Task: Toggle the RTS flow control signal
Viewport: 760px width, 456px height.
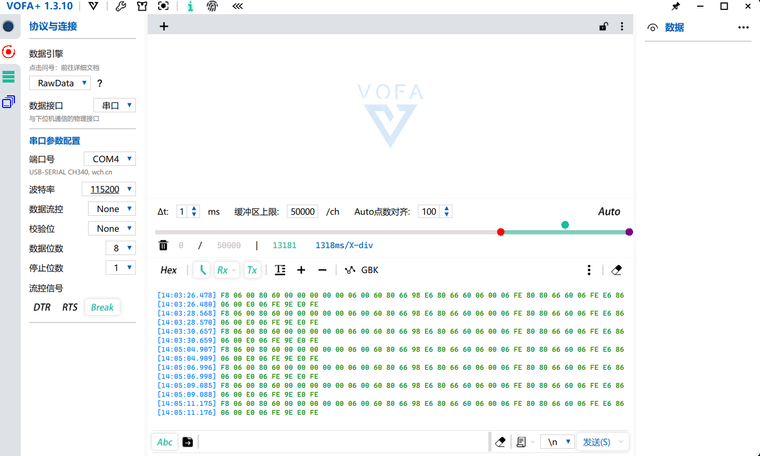Action: [x=70, y=307]
